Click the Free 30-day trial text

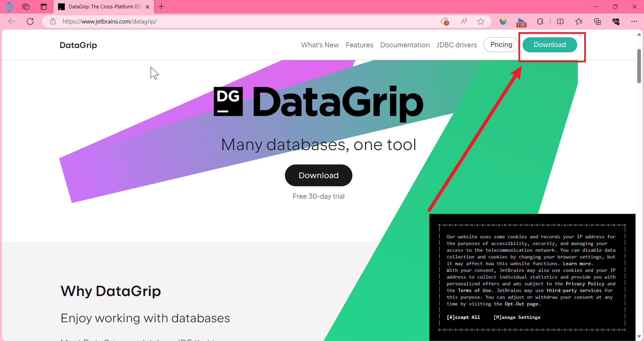318,196
